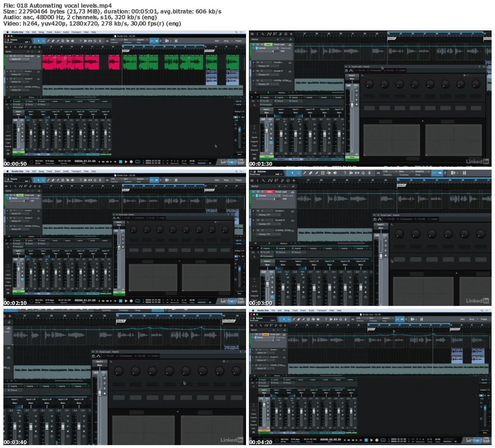Solo the Vocal Lead track in 00:00:50 frame
Viewport: 495px width, 448px height.
pyautogui.click(x=15, y=56)
